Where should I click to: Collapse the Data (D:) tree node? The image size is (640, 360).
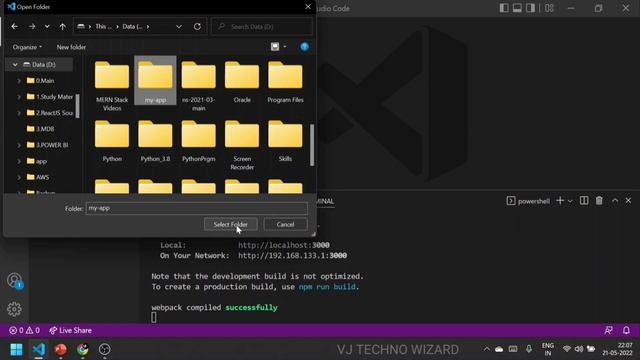pos(15,64)
